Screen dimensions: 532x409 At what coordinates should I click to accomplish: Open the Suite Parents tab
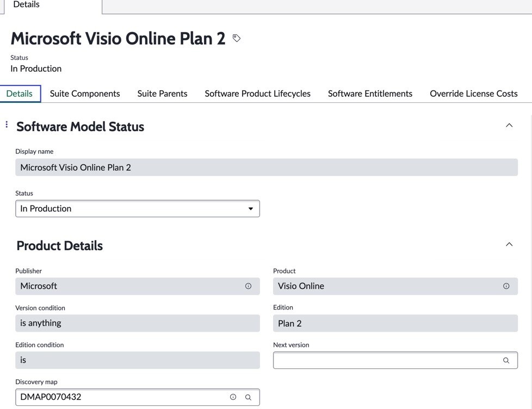pyautogui.click(x=162, y=93)
